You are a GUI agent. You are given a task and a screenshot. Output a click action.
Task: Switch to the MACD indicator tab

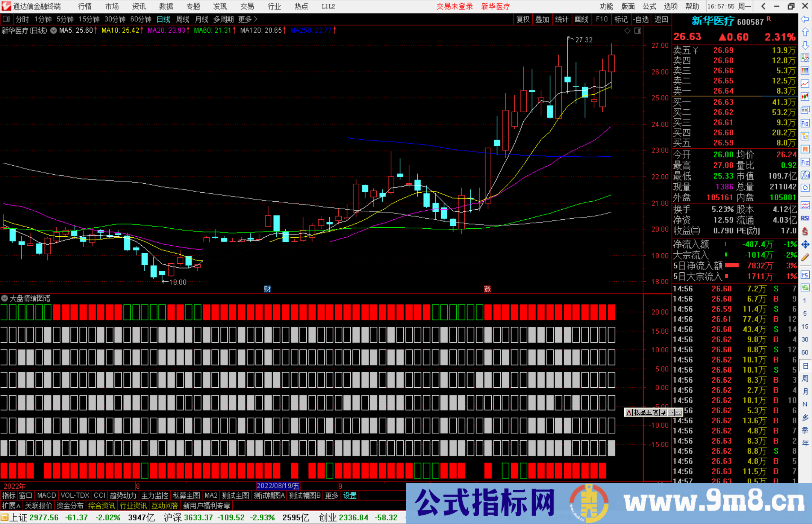[x=46, y=495]
